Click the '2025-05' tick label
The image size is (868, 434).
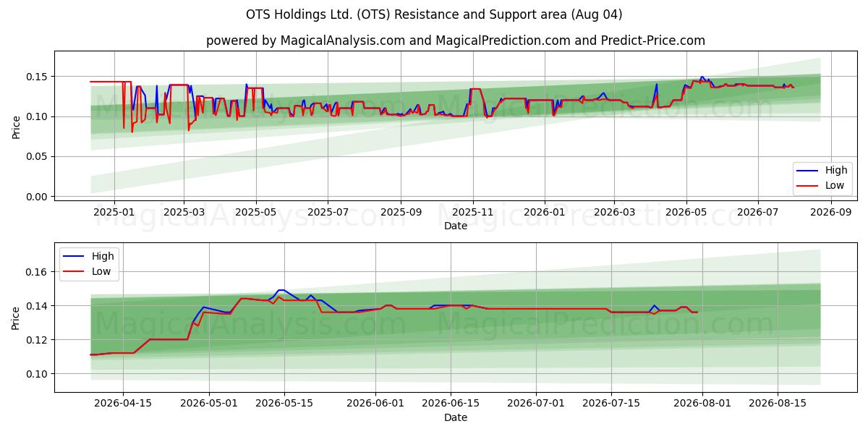pos(256,212)
